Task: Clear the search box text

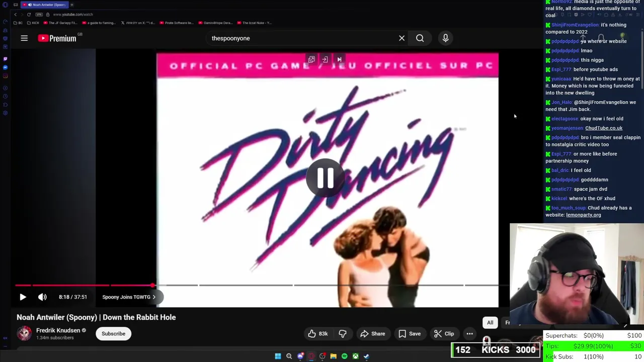Action: click(401, 38)
